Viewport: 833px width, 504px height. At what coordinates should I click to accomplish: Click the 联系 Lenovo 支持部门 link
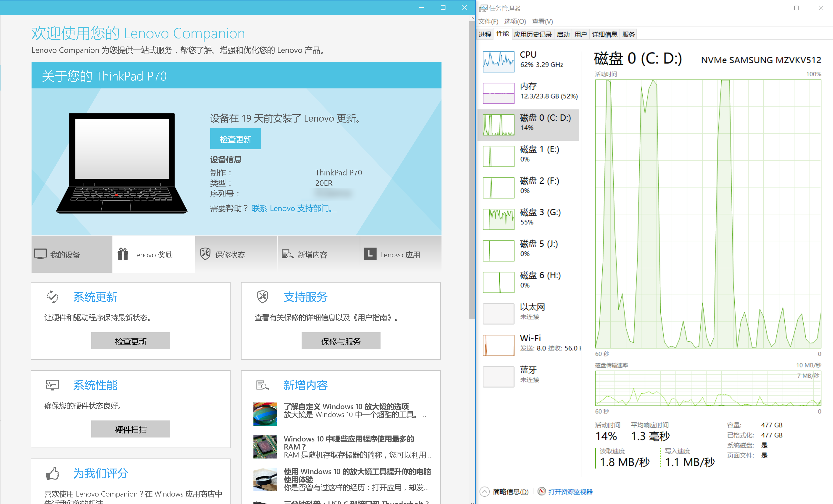click(x=294, y=208)
